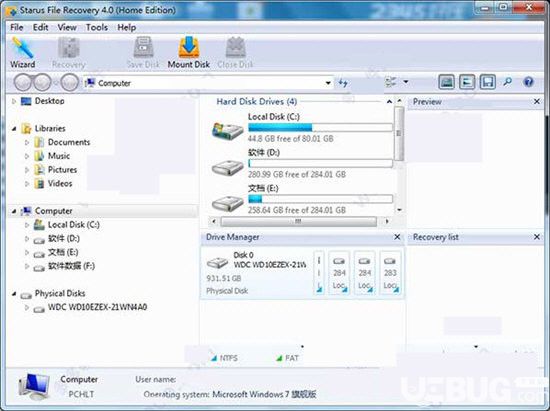
Task: Click the right arrow of horizontal scrollbar
Action: tap(387, 221)
